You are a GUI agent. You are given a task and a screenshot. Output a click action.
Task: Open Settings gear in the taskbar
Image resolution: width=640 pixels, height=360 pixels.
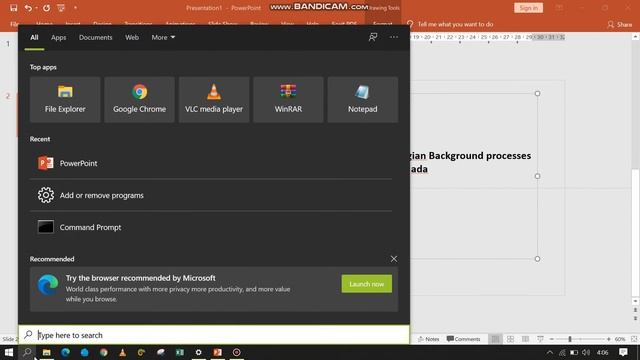198,352
